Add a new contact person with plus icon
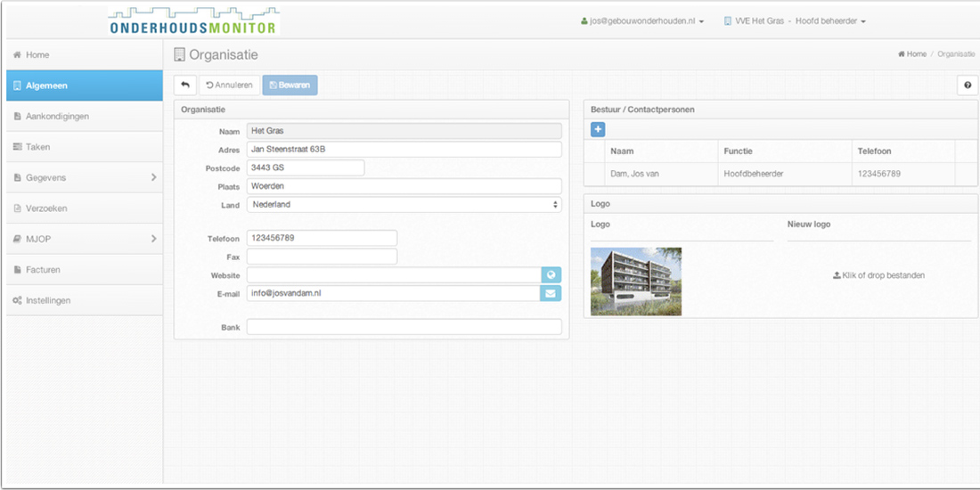Screen dimensions: 980x490 [x=598, y=129]
